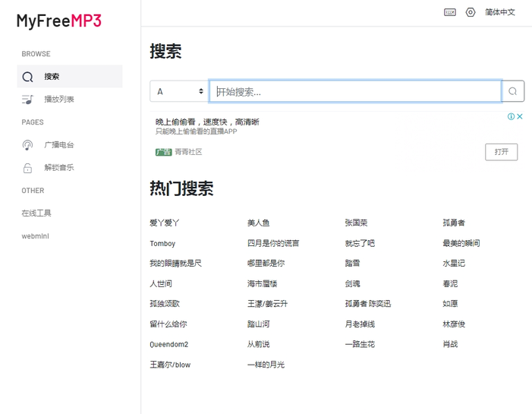Click the ad info icon

click(512, 116)
